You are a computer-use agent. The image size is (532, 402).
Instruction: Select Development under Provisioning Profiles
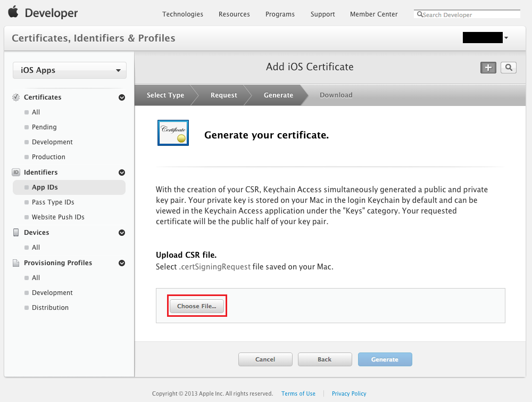tap(52, 293)
